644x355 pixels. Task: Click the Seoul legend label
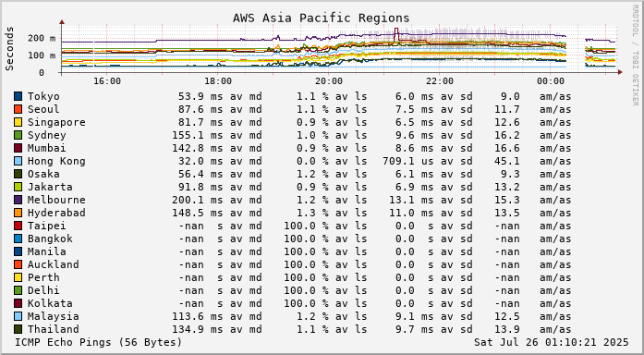(43, 109)
